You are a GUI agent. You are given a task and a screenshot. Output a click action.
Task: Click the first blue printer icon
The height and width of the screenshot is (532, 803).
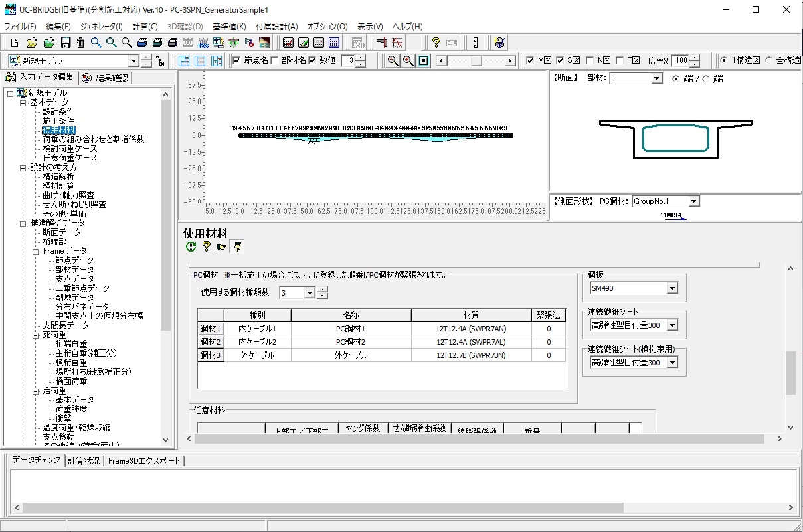[x=142, y=43]
